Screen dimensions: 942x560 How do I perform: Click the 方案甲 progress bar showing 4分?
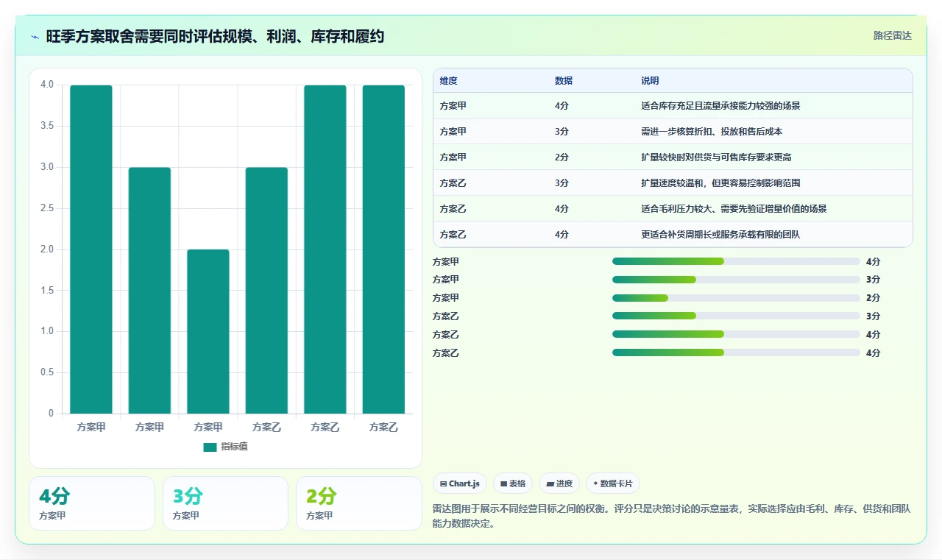[736, 261]
